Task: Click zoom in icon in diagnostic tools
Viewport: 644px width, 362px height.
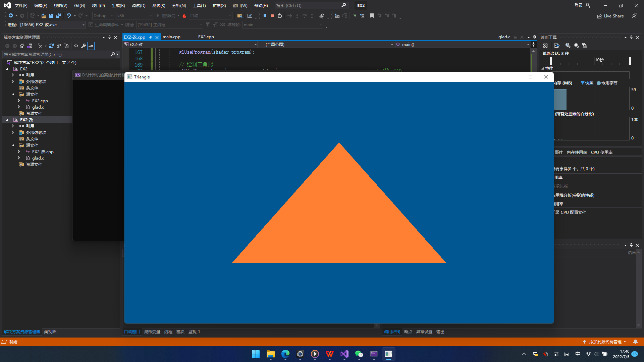Action: point(568,46)
